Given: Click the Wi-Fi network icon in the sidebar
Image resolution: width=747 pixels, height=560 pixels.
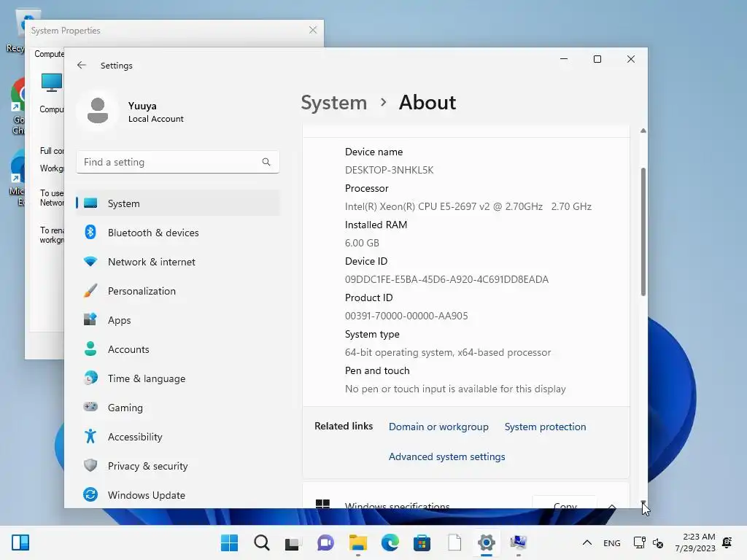Looking at the screenshot, I should (x=90, y=262).
